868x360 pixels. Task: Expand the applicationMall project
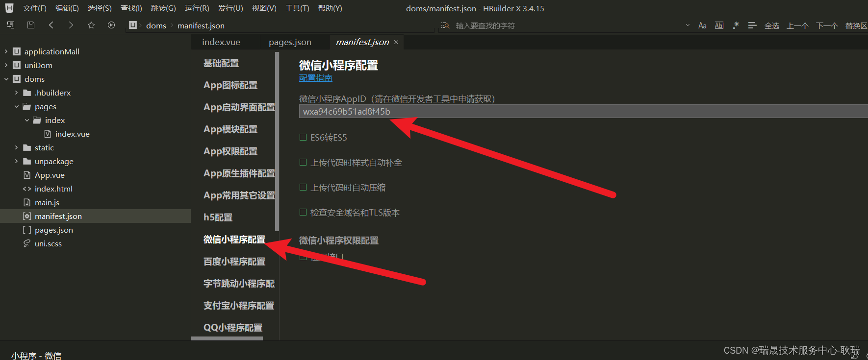[6, 51]
